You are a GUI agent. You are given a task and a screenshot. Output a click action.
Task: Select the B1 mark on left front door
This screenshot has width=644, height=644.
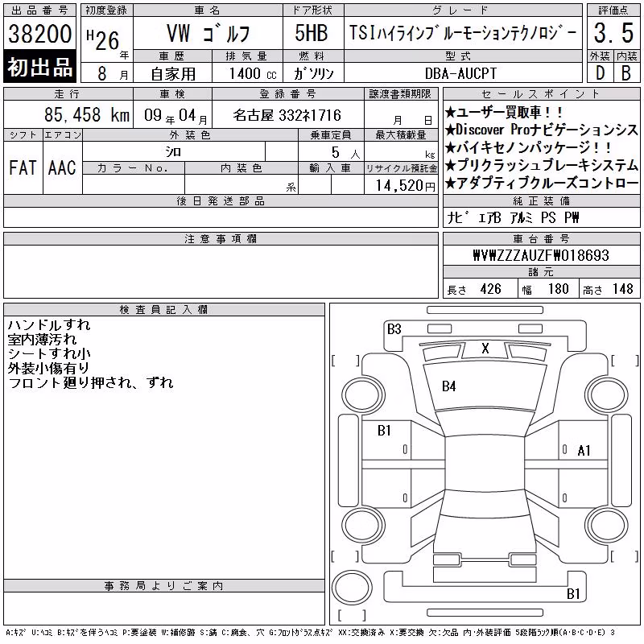384,431
